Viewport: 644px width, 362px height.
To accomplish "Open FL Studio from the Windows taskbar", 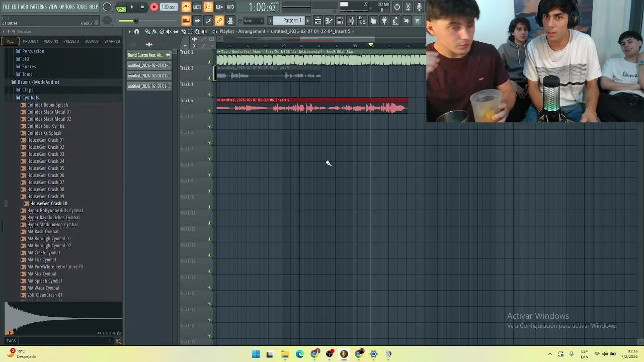I will 344,354.
